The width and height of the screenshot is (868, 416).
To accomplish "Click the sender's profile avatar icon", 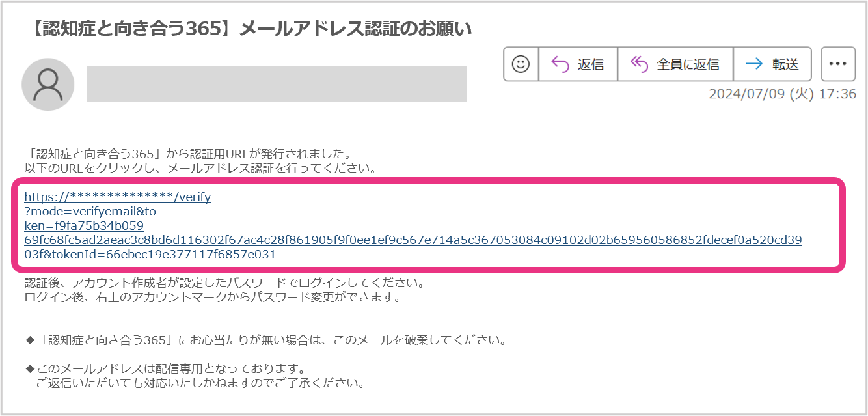I will (48, 84).
